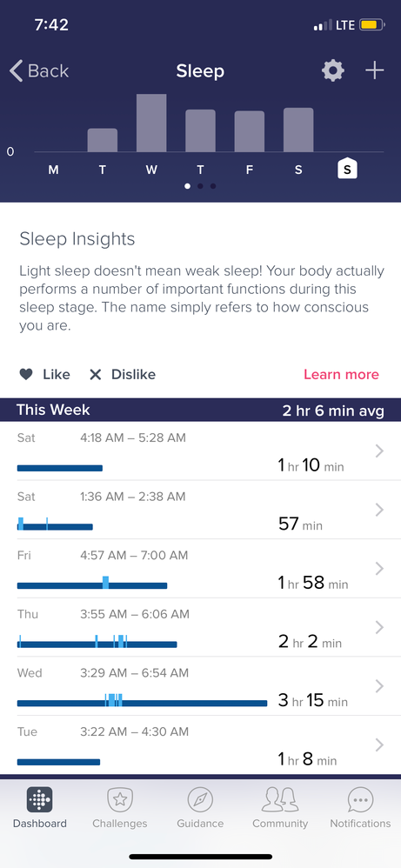
Task: Open sleep settings gear icon
Action: (x=333, y=70)
